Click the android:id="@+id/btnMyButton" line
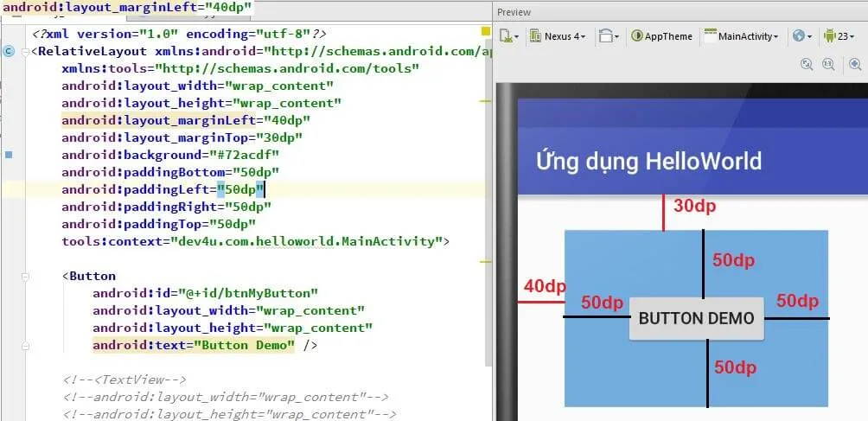Image resolution: width=868 pixels, height=421 pixels. (x=206, y=293)
